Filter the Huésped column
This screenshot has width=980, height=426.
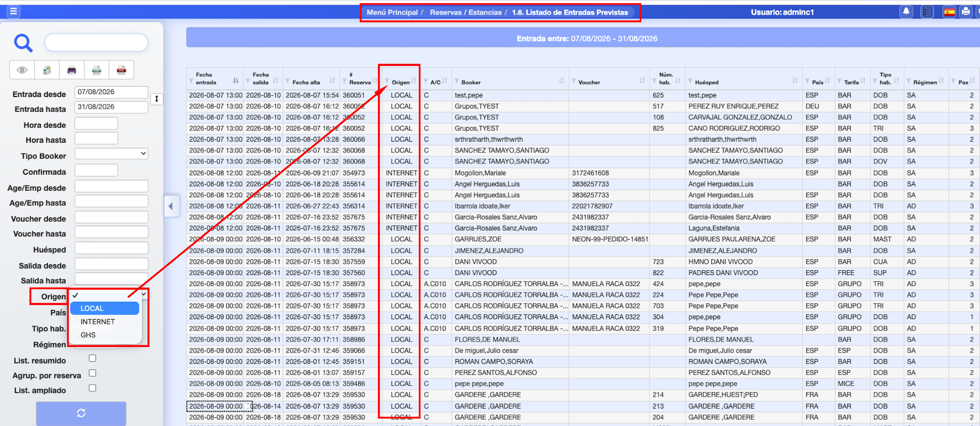click(x=690, y=82)
